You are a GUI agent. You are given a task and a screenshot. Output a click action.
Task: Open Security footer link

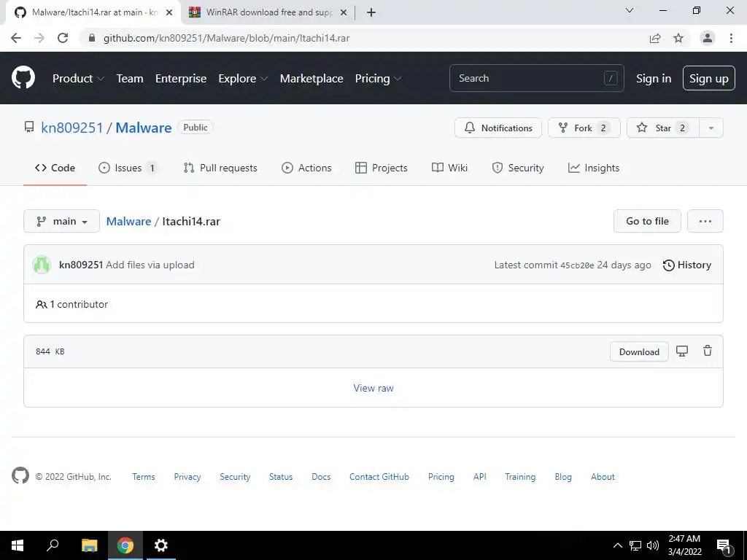coord(235,477)
